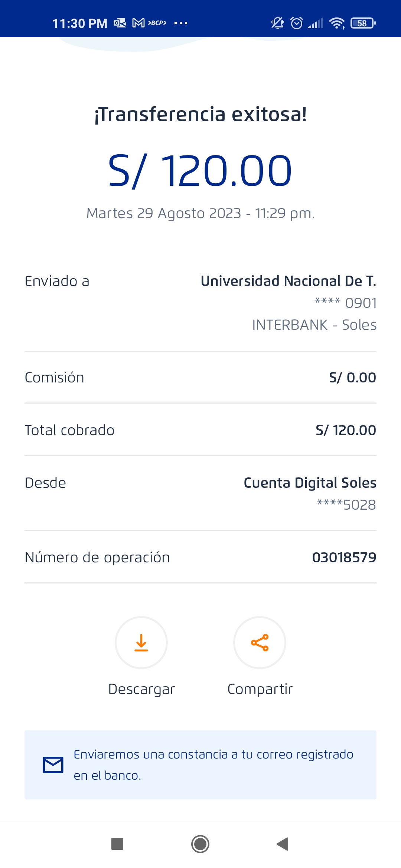
Task: Tap the Cuenta Digital Soles source account
Action: (310, 483)
